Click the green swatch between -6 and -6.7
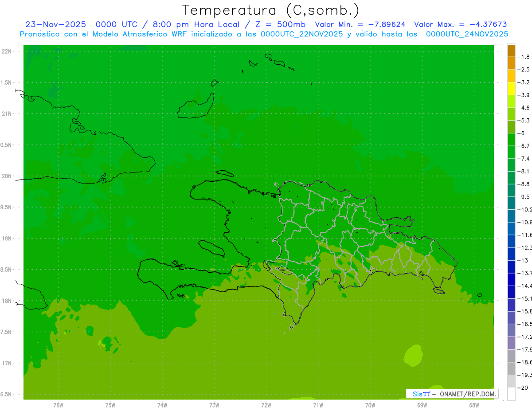Image resolution: width=532 pixels, height=411 pixels. pyautogui.click(x=511, y=140)
